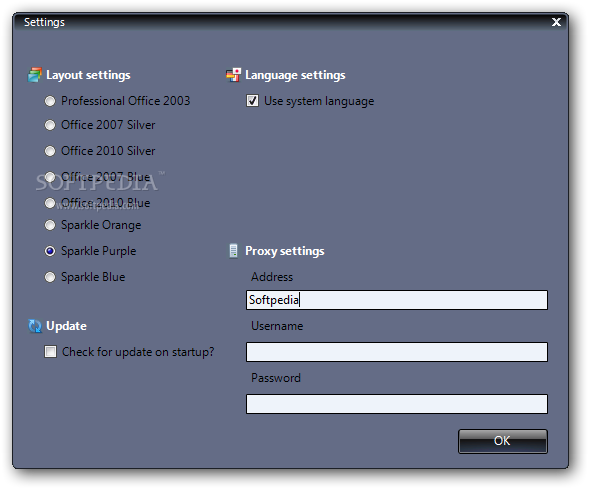
Task: Click the Layout settings icon
Action: 35,75
